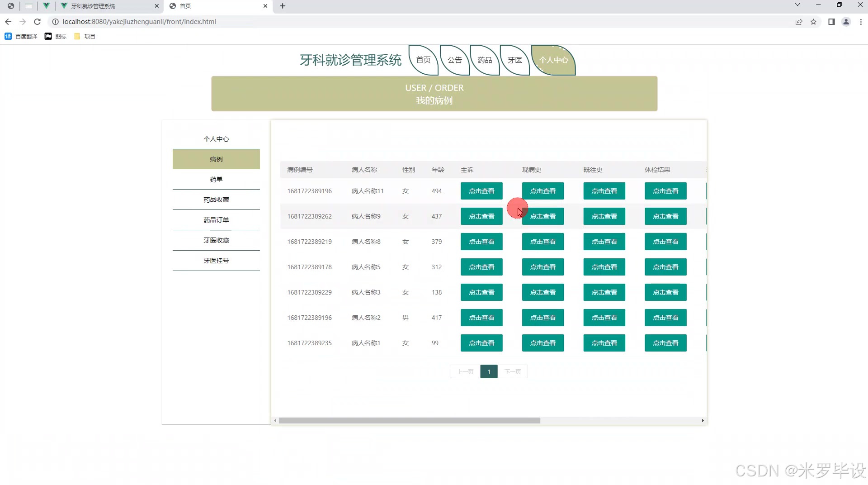
Task: Select page 1 in pagination
Action: click(489, 371)
